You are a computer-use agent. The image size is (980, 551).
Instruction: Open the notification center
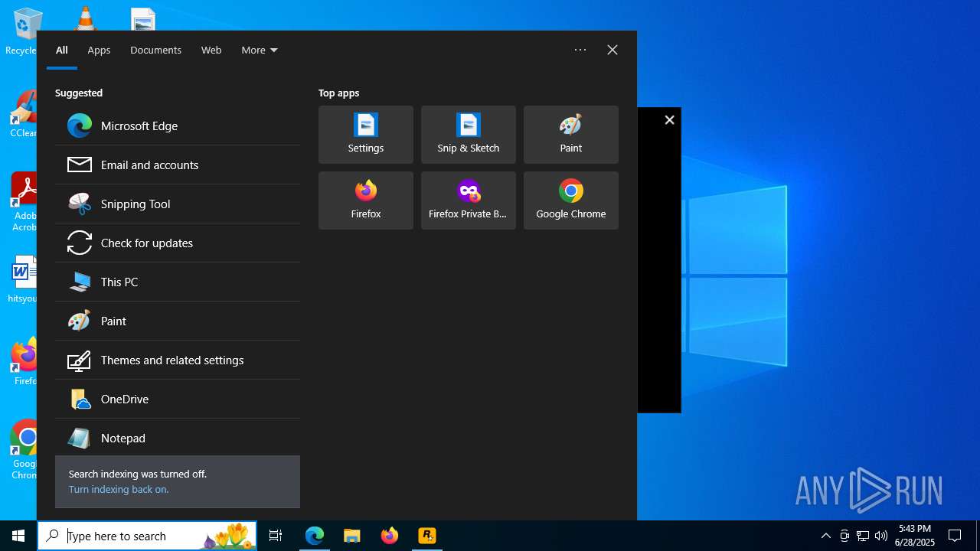pos(955,536)
